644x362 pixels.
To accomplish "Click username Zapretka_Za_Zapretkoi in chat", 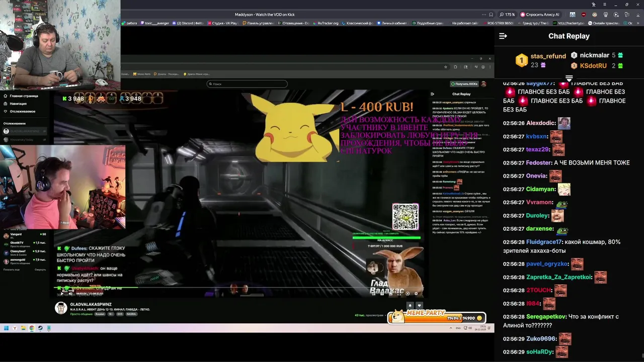I will 559,277.
